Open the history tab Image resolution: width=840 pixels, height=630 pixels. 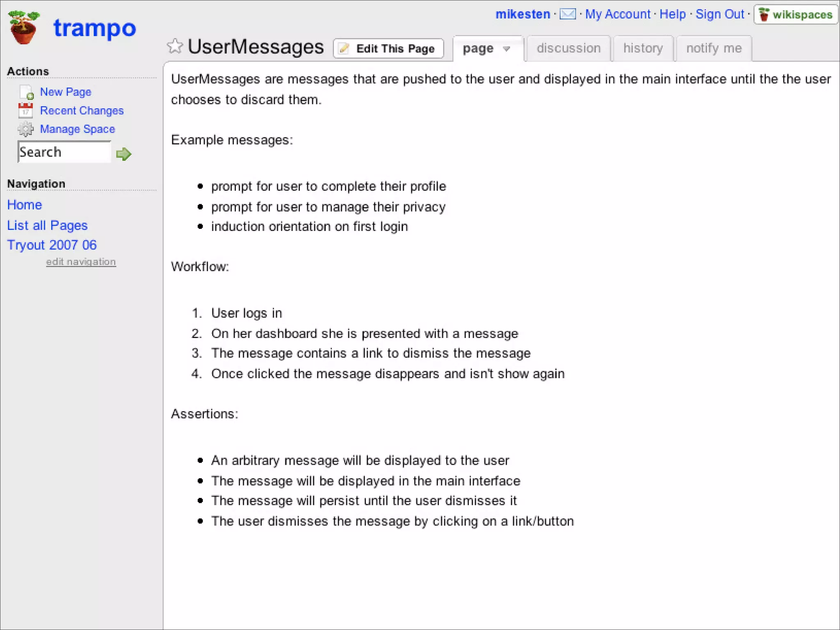pyautogui.click(x=643, y=48)
